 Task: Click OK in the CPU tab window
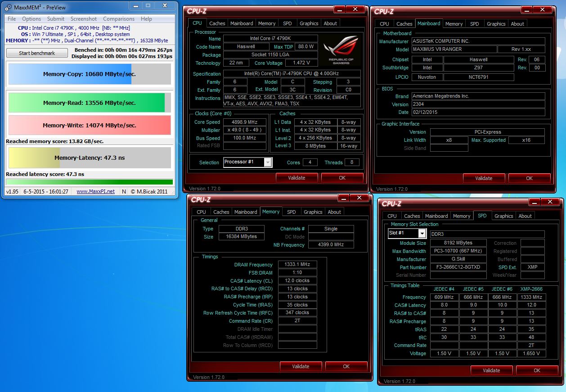342,178
